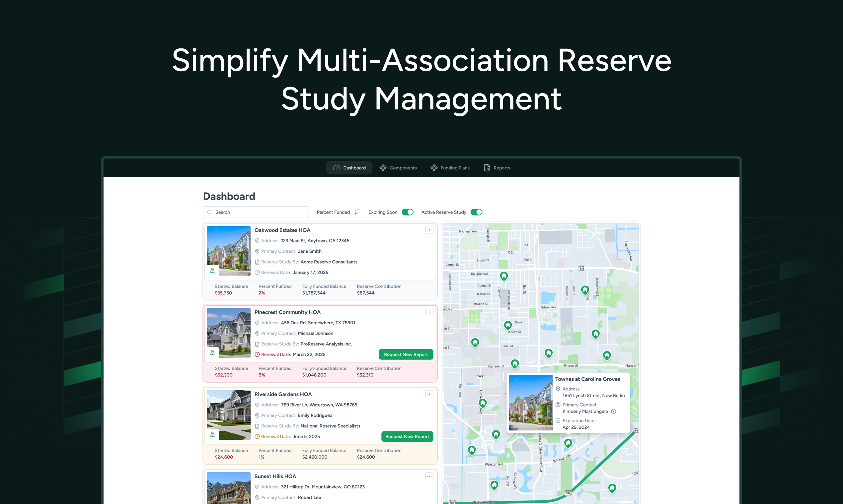
Task: Click the Oakwood Estates HOA title
Action: 282,230
